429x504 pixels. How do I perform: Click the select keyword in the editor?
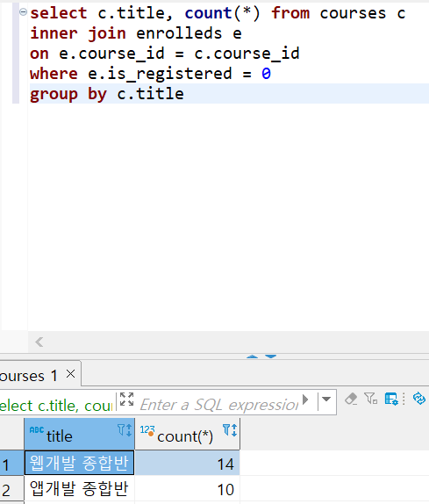59,13
